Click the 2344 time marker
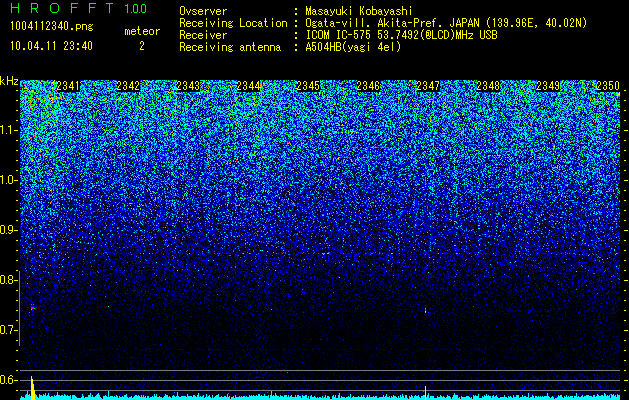 248,86
